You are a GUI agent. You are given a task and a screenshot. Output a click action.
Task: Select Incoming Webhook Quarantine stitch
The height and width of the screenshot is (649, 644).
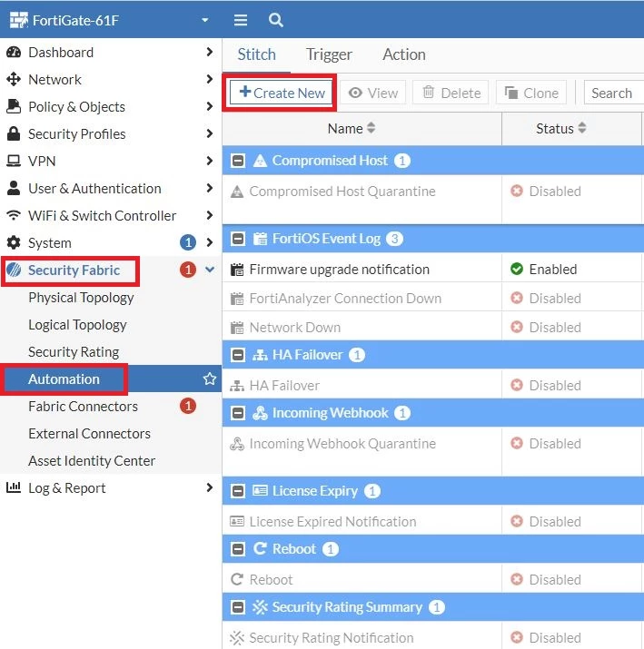(342, 444)
